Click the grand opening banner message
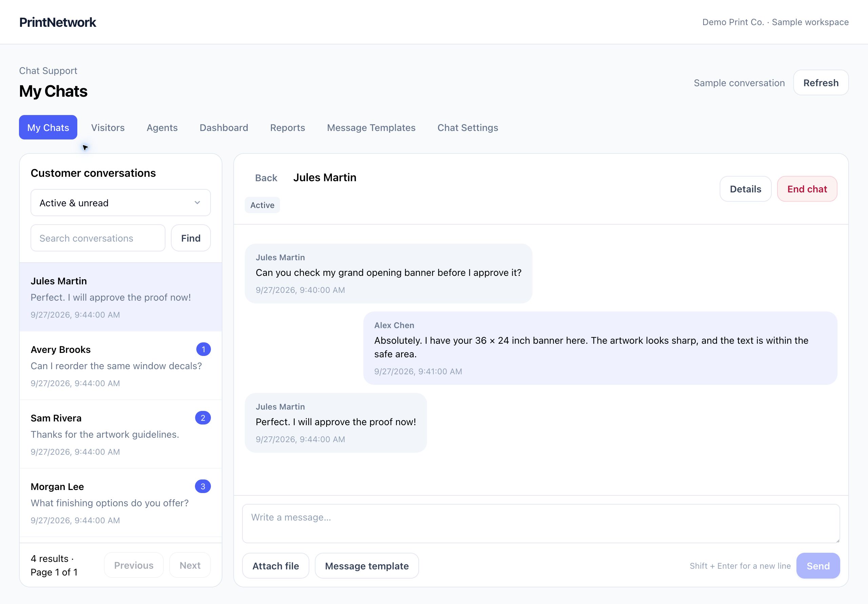 [389, 273]
